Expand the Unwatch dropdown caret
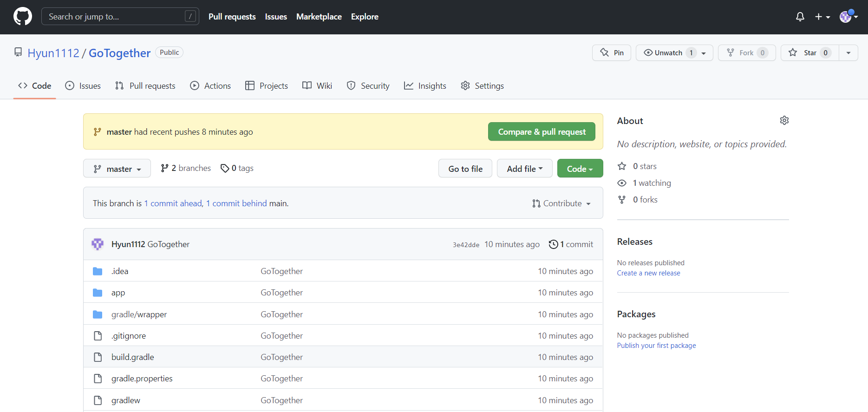Image resolution: width=868 pixels, height=412 pixels. pyautogui.click(x=704, y=53)
